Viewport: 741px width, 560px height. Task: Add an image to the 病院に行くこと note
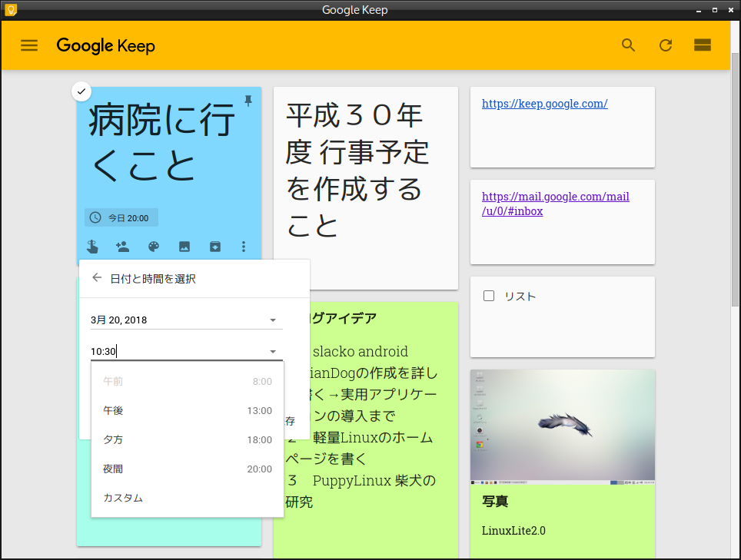click(184, 247)
